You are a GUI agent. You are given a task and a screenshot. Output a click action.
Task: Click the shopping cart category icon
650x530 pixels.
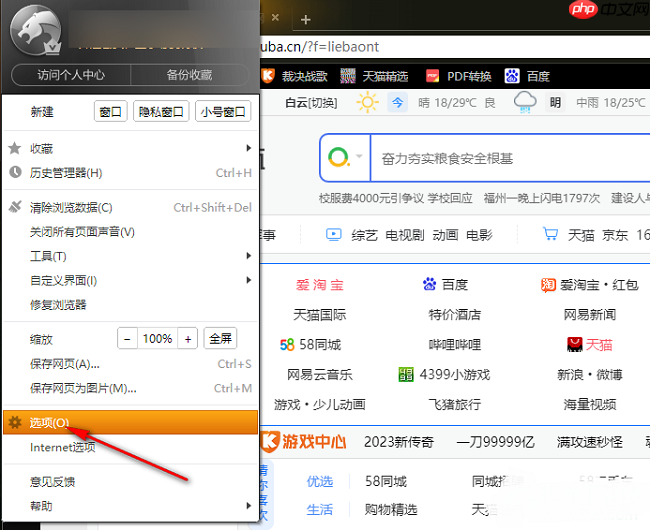[x=551, y=235]
